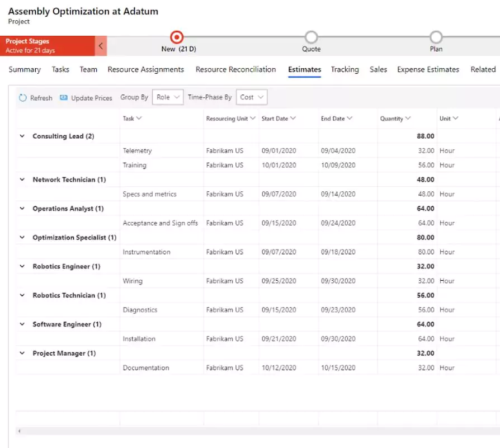Select the Plan stage circle
This screenshot has height=448, width=500.
pos(436,37)
